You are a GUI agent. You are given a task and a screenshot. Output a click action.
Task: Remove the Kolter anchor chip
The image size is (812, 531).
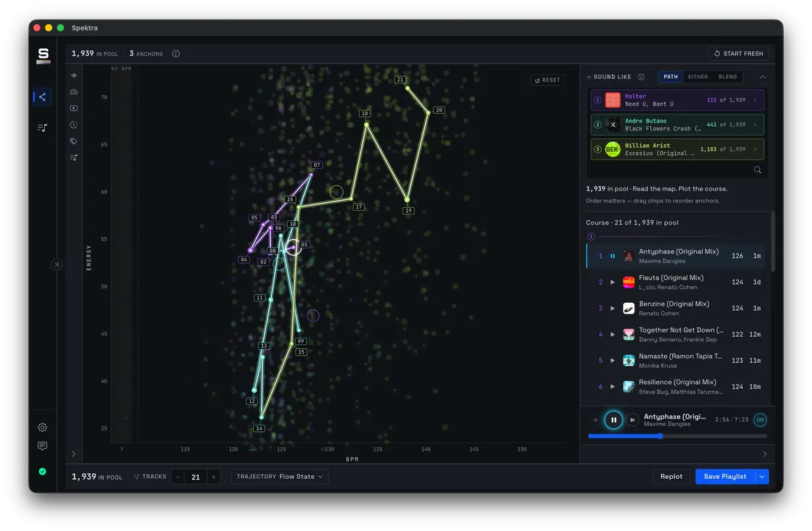click(x=755, y=100)
